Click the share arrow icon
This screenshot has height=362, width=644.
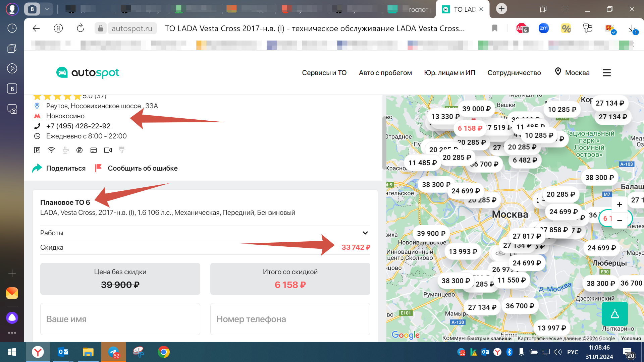click(37, 168)
